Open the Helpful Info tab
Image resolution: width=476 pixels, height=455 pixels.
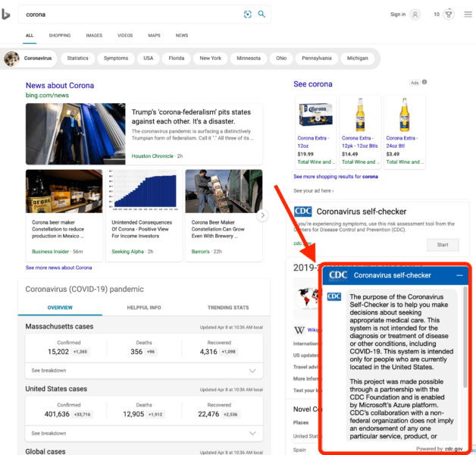(144, 307)
